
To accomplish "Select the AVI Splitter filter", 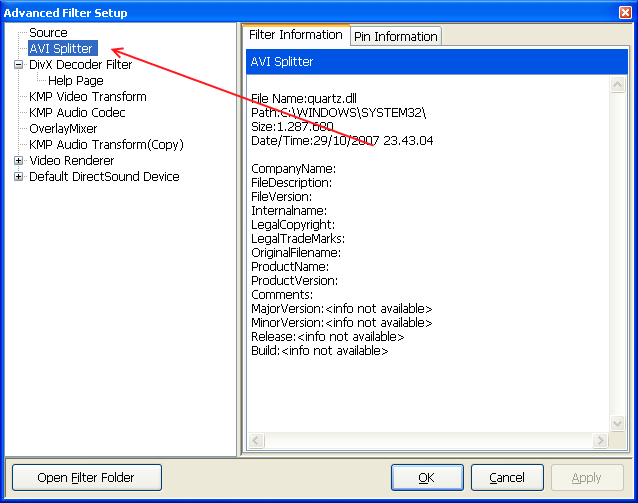I will pyautogui.click(x=62, y=48).
